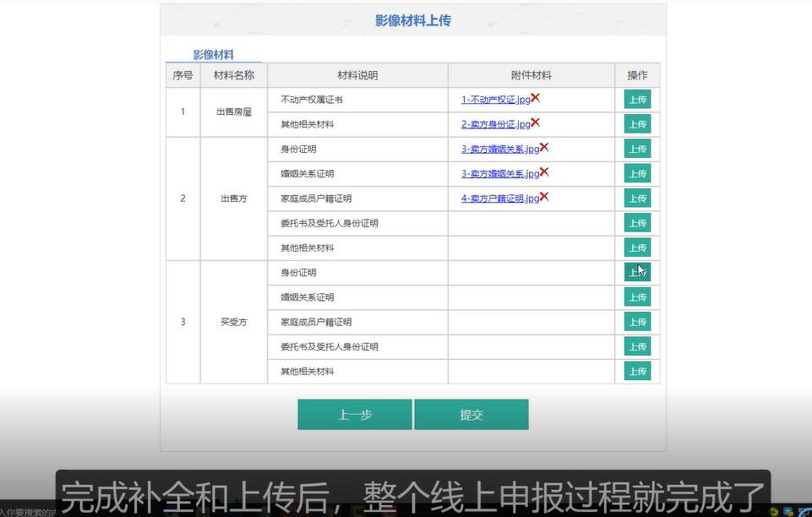The width and height of the screenshot is (812, 517).
Task: Go back using the 上一步 button
Action: click(x=353, y=414)
